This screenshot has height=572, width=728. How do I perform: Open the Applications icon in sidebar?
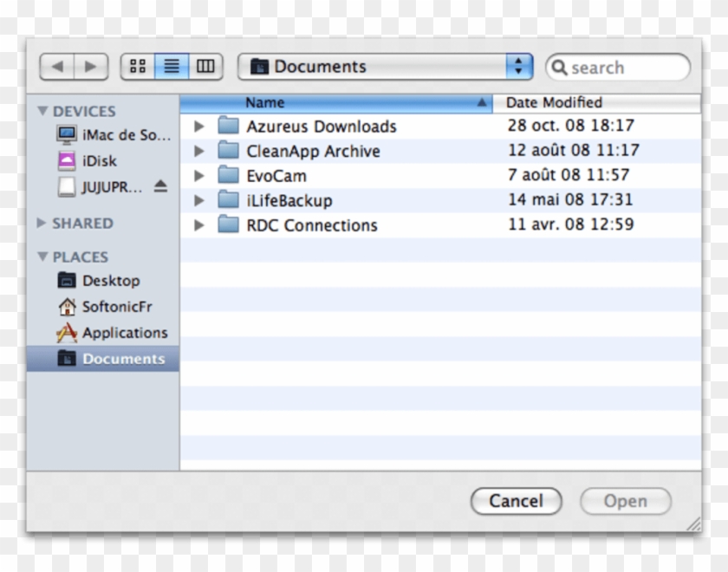tap(67, 333)
